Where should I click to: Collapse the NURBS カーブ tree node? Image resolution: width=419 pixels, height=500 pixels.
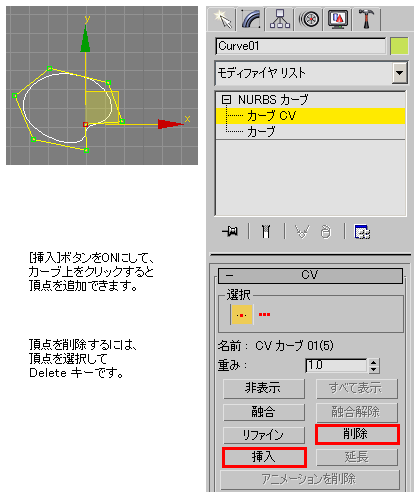(x=226, y=99)
